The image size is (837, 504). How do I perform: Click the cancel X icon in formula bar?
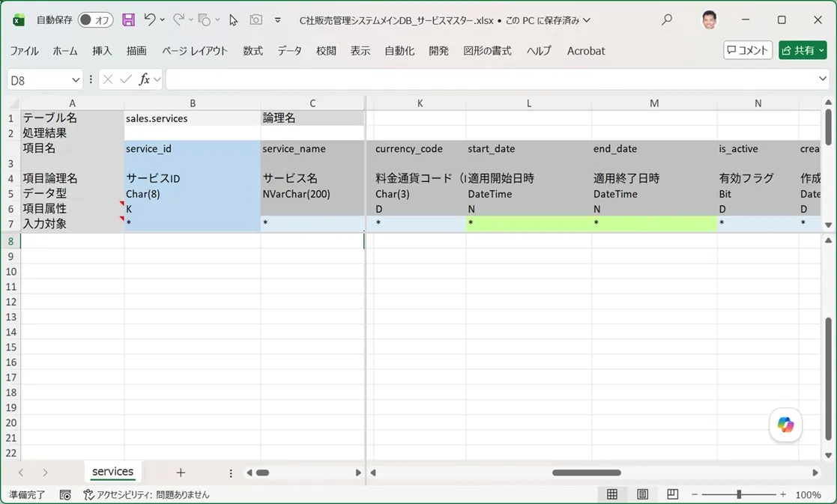tap(108, 79)
